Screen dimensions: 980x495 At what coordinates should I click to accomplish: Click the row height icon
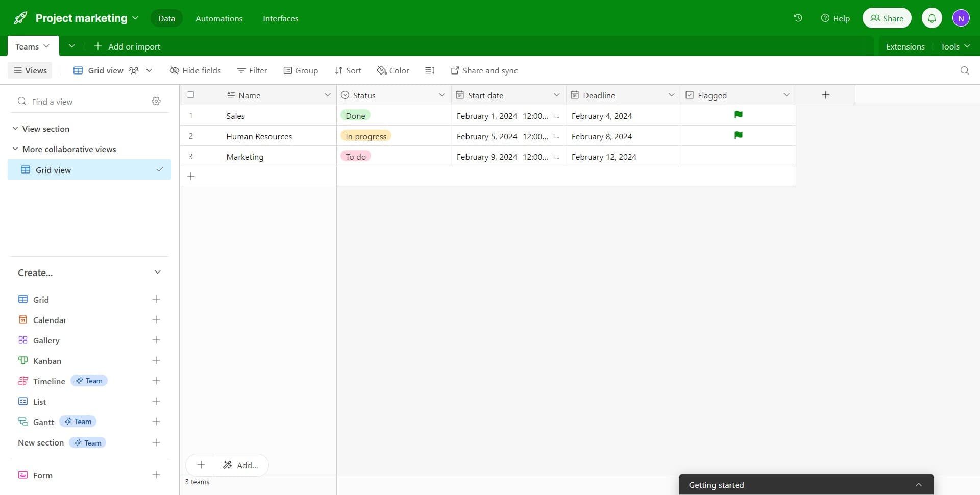[430, 70]
